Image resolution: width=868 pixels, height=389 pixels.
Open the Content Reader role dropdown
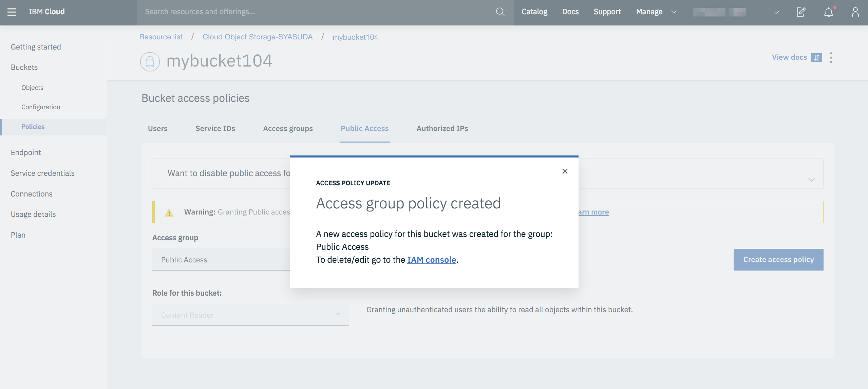[x=250, y=315]
